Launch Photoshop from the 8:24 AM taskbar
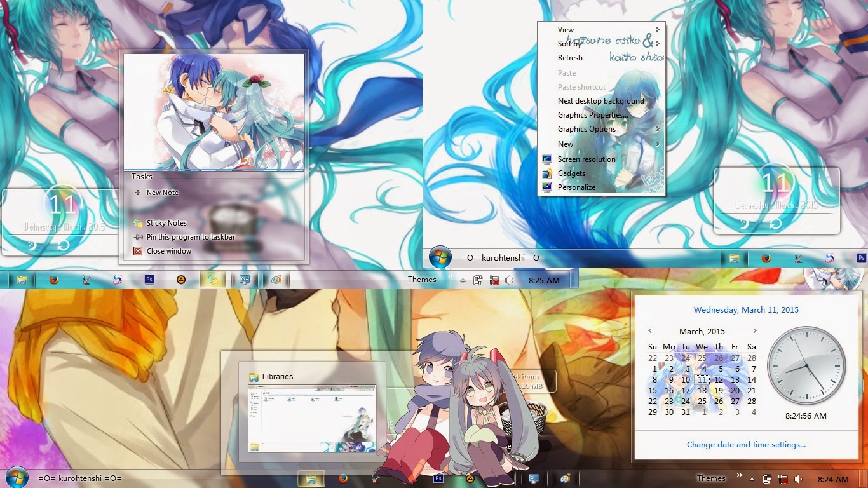 coord(438,478)
